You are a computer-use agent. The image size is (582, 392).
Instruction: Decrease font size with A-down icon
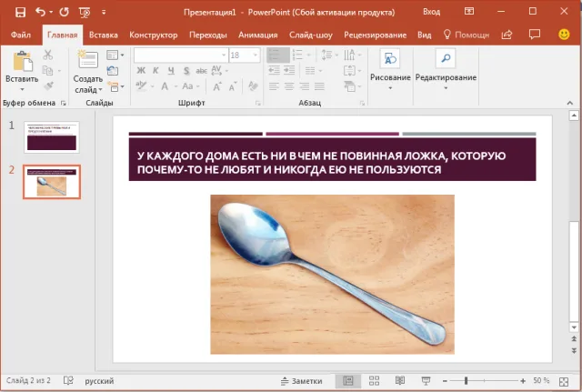pos(233,87)
